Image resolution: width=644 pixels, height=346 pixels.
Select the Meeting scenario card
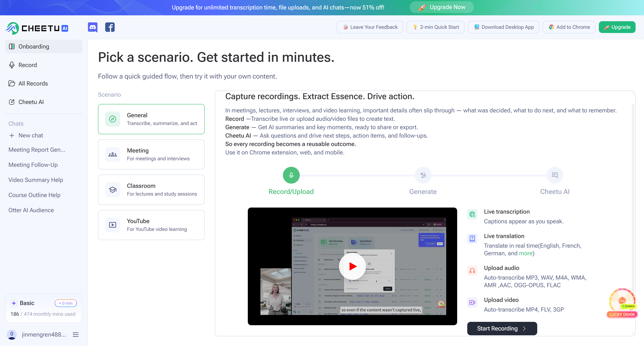coord(151,154)
